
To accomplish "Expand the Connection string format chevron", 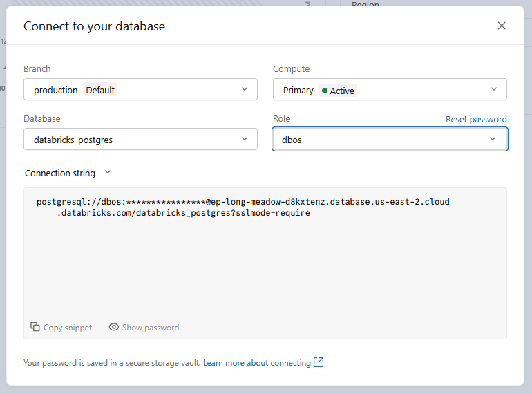I will [107, 173].
